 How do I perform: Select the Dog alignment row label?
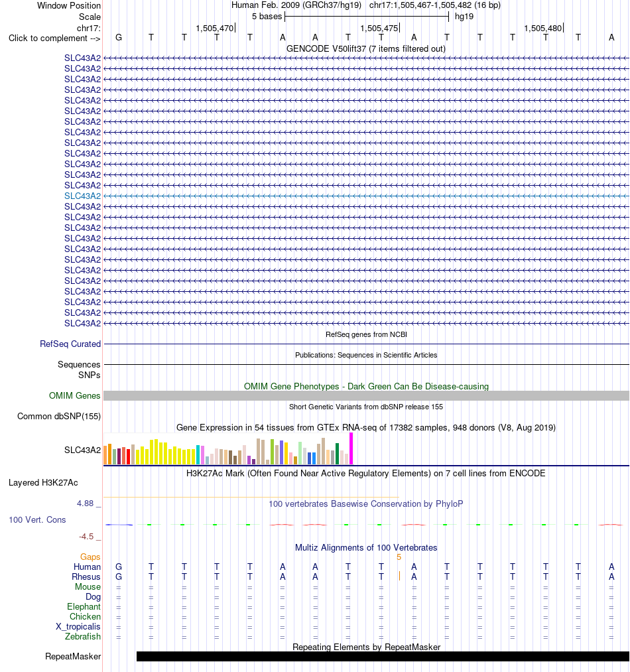coord(93,596)
